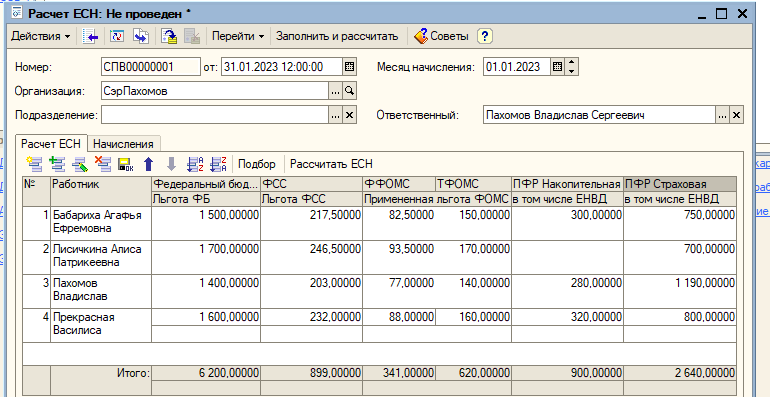Sort table ascending A-Z
The image size is (770, 397).
(x=195, y=164)
